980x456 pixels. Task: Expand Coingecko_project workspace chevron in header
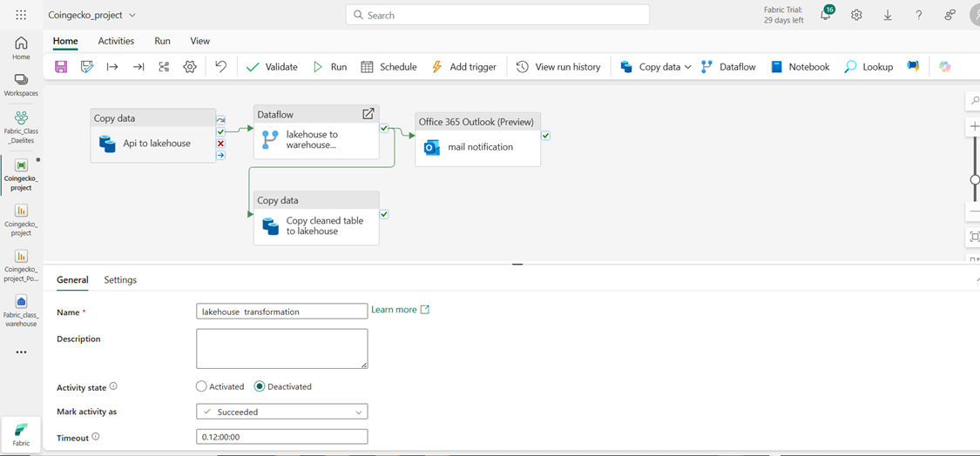132,15
